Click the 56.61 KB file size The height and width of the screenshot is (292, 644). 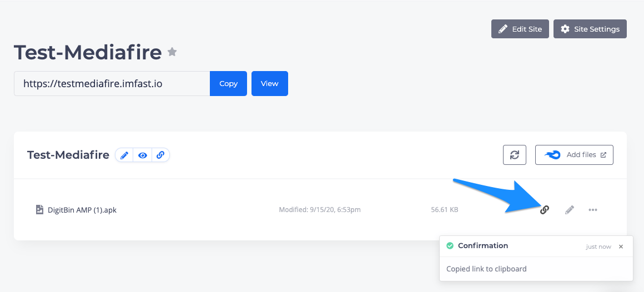pos(444,210)
